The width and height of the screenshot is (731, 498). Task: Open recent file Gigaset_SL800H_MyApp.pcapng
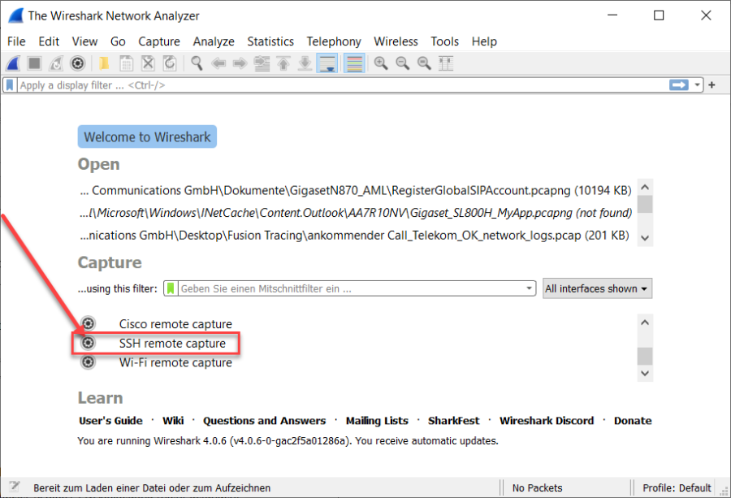(x=356, y=213)
